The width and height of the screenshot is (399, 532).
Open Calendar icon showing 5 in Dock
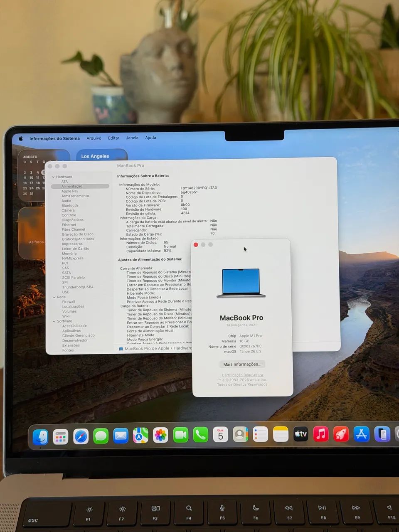[x=220, y=435]
